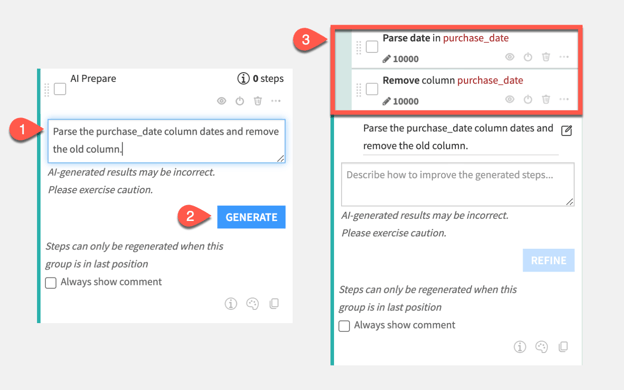The height and width of the screenshot is (390, 624).
Task: Click the delete trash icon in AI Prepare header
Action: [x=258, y=101]
